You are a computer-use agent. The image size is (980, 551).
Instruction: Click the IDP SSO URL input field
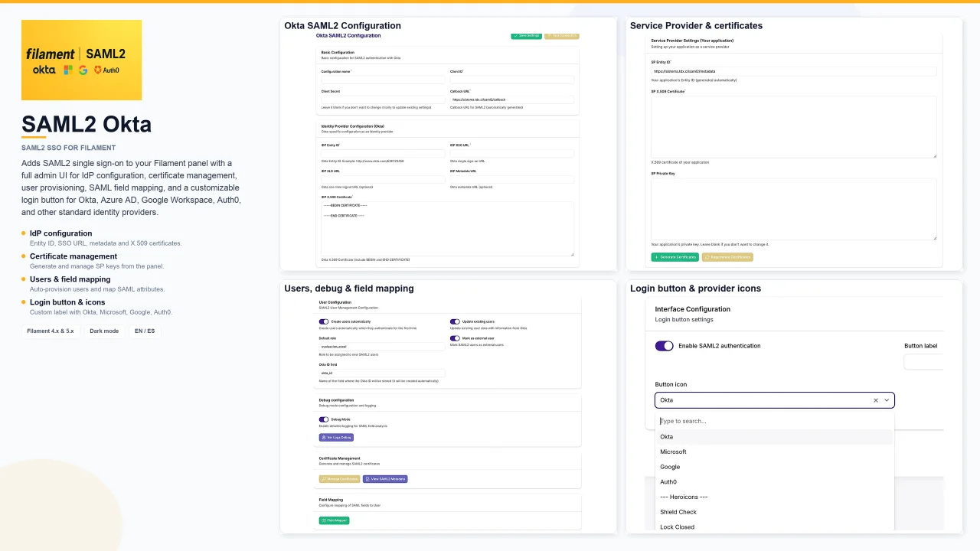511,153
